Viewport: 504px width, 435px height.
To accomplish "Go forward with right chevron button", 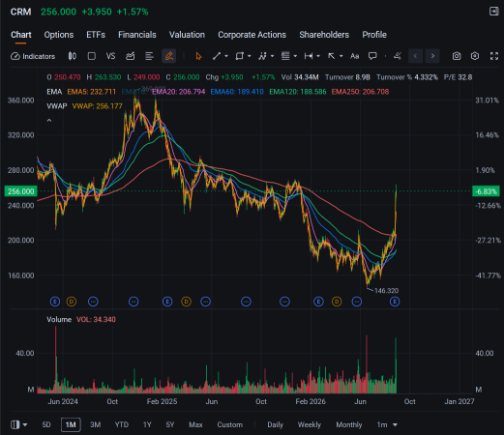I will 432,56.
